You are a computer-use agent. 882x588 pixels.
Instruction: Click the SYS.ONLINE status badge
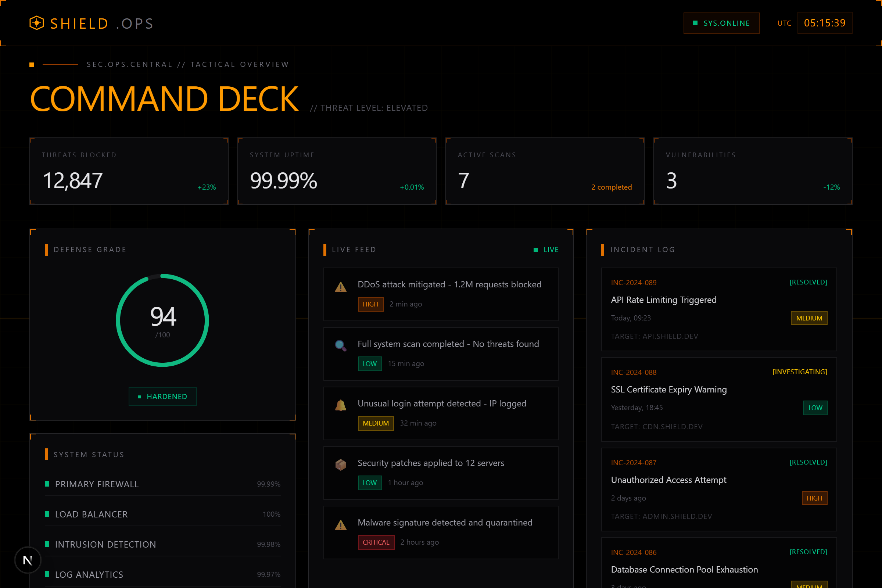click(x=721, y=23)
